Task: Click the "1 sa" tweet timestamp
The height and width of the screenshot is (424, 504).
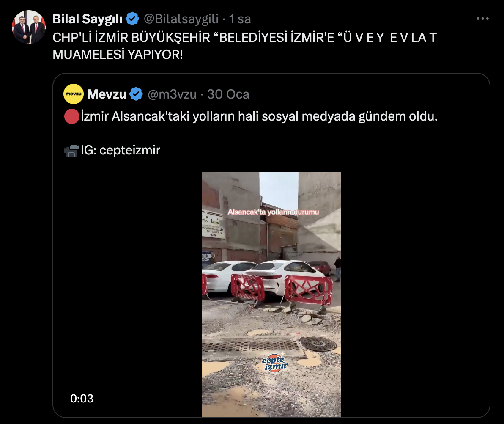Action: tap(240, 19)
